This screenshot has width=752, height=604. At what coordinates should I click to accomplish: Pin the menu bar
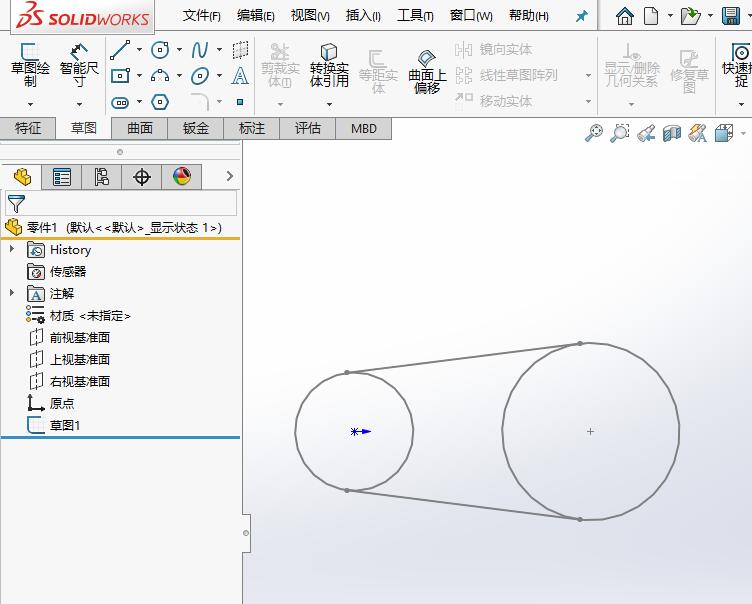point(581,16)
